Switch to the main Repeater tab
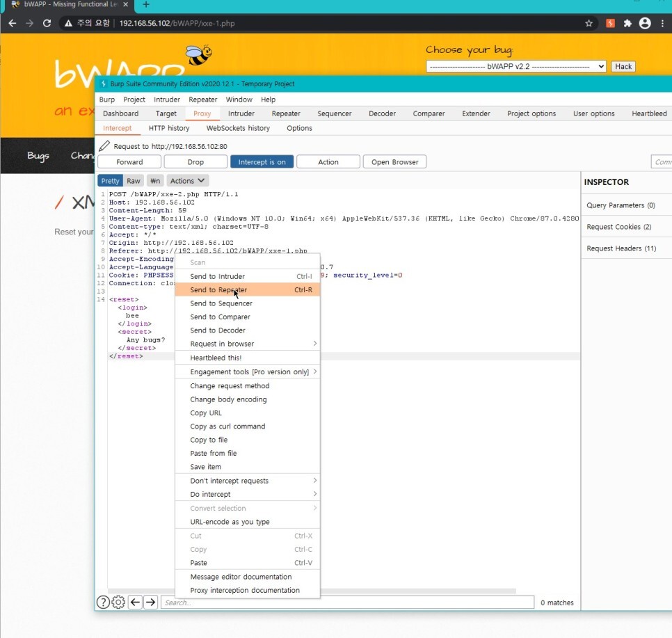Screen dimensions: 672x638 coord(286,113)
